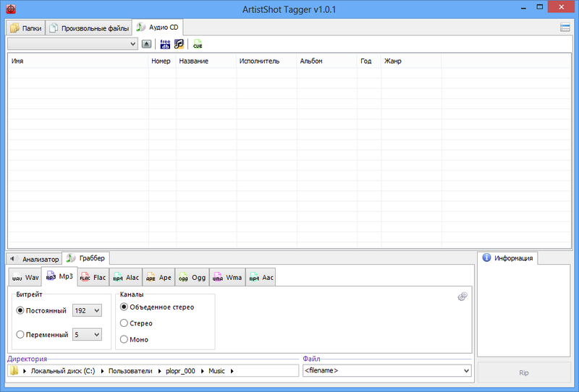Sort by Альбом column header
The image size is (579, 392).
point(327,61)
